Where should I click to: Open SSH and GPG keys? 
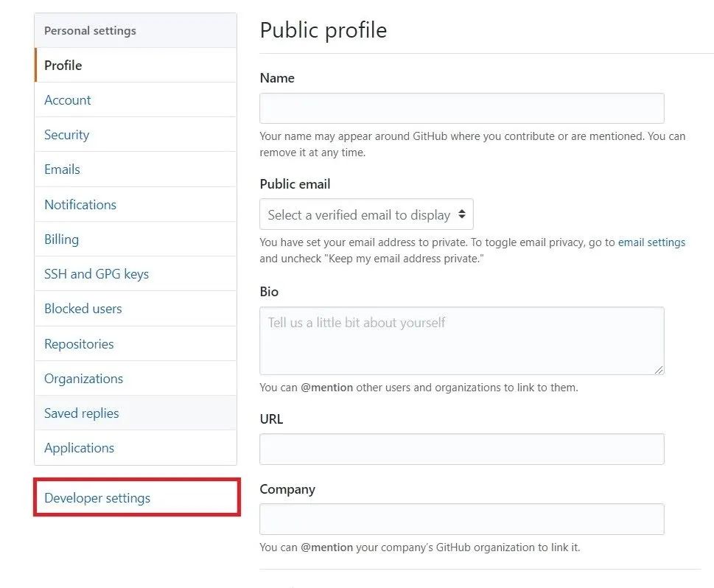tap(136, 273)
